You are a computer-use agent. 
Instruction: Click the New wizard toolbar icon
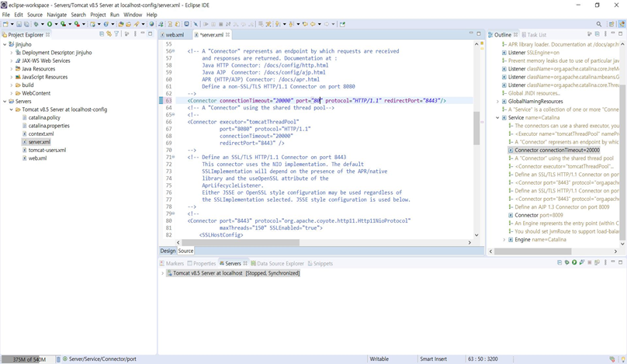click(x=5, y=24)
